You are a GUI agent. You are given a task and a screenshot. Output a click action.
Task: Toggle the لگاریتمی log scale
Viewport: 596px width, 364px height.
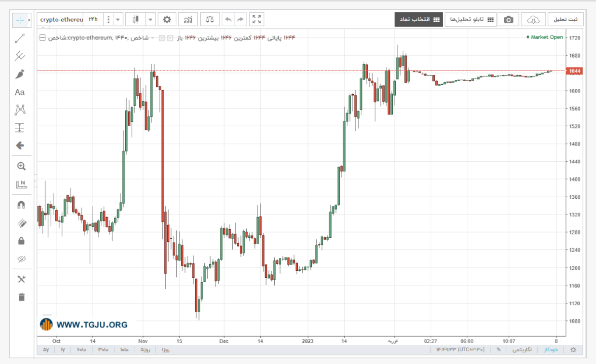(522, 350)
